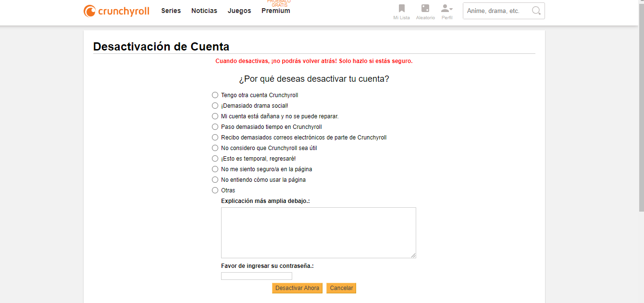
Task: Click 'Explicación más amplia debajo.' label
Action: pyautogui.click(x=265, y=201)
